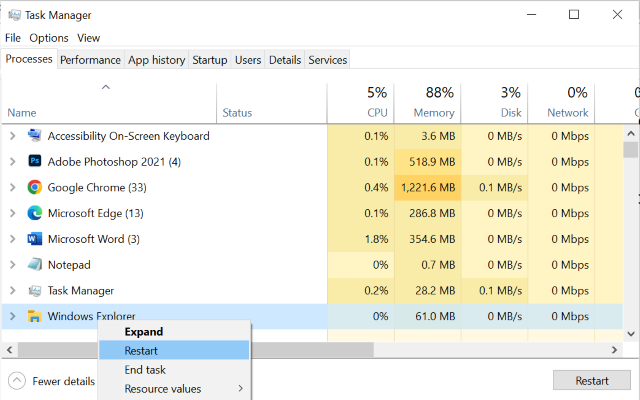Open Resource values submenu
This screenshot has height=400, width=640.
[174, 389]
